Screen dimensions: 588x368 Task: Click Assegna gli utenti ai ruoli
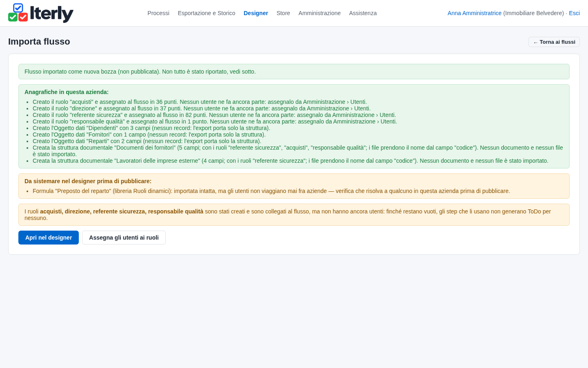[124, 238]
